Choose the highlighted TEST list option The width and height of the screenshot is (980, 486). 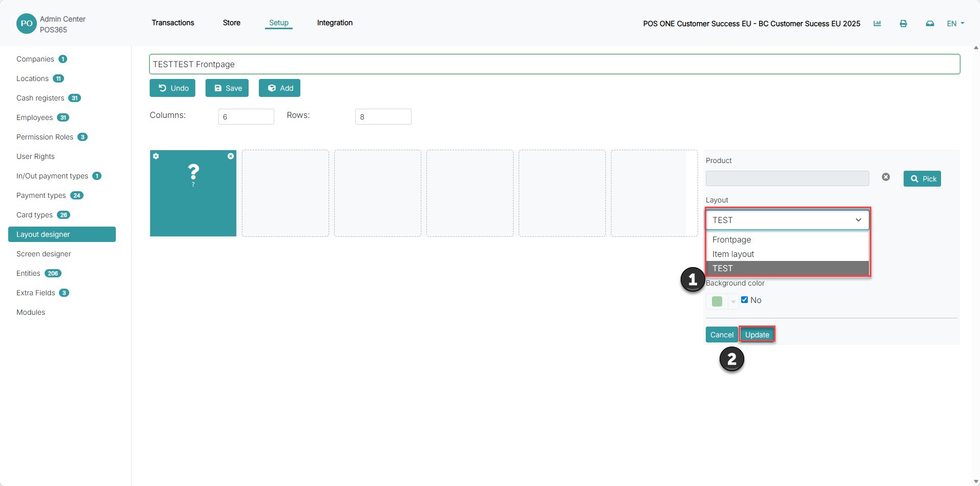[x=787, y=268]
